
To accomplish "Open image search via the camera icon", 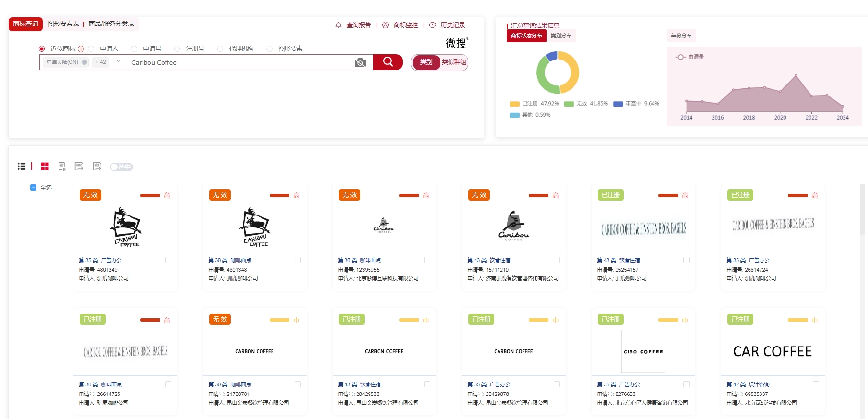I will [360, 62].
